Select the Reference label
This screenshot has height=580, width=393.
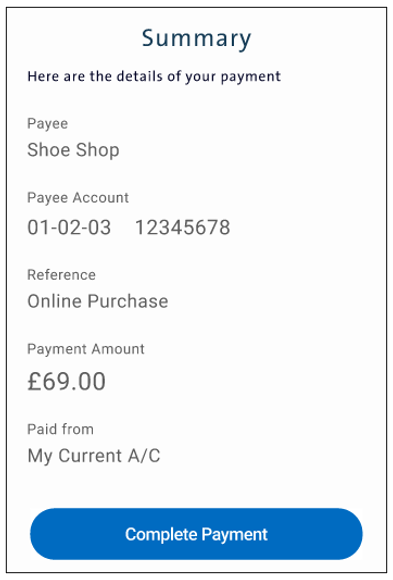coord(61,275)
